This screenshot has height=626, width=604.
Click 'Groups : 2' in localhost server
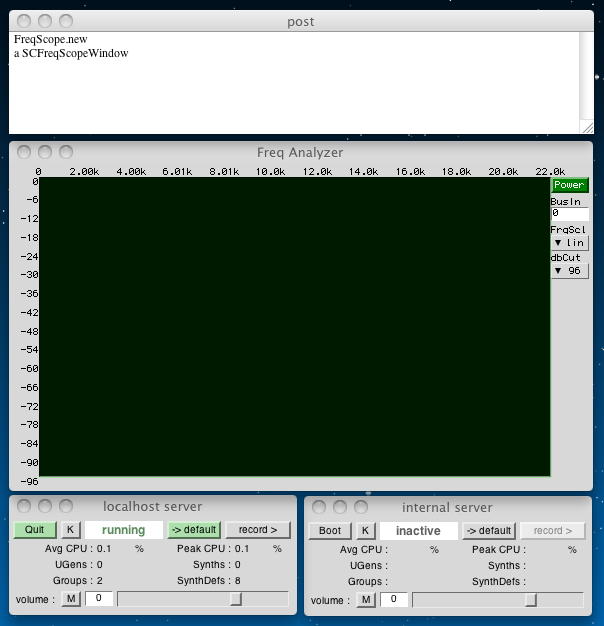[x=78, y=580]
